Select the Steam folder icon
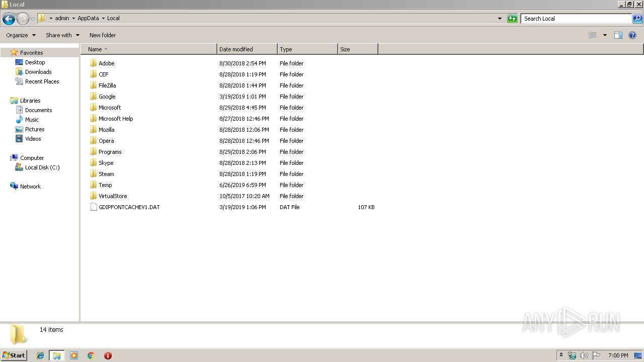The width and height of the screenshot is (644, 362). point(93,174)
